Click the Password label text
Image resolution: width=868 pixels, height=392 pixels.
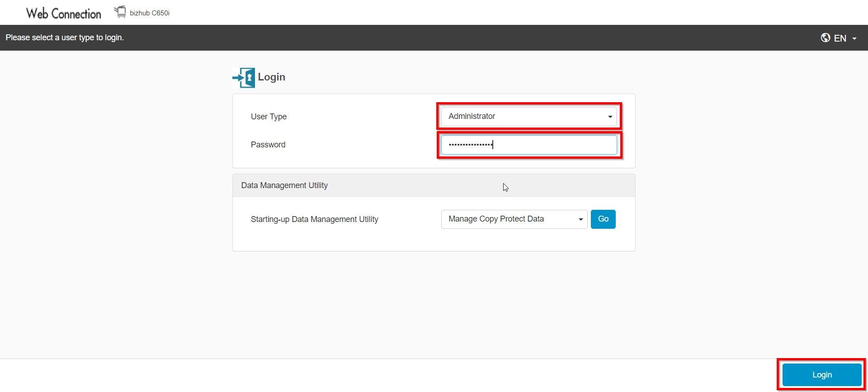[268, 145]
